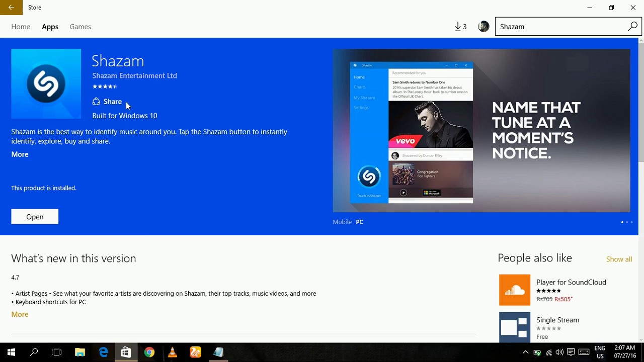Open the Single Stream app icon

click(515, 327)
